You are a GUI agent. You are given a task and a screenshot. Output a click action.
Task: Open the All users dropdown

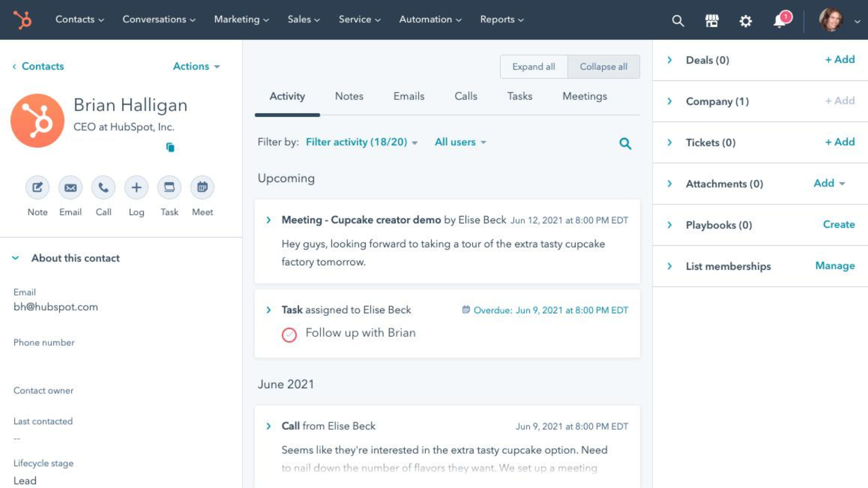460,142
